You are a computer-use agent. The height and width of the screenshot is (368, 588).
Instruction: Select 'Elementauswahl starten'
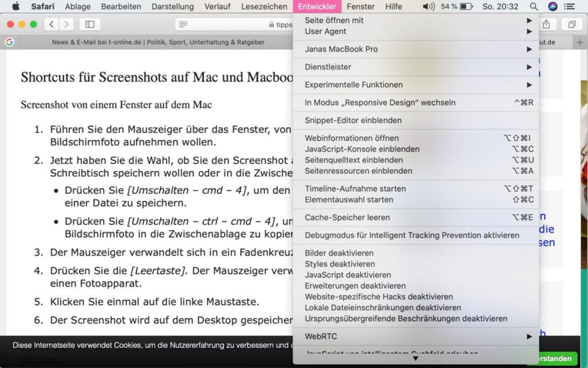pyautogui.click(x=416, y=200)
